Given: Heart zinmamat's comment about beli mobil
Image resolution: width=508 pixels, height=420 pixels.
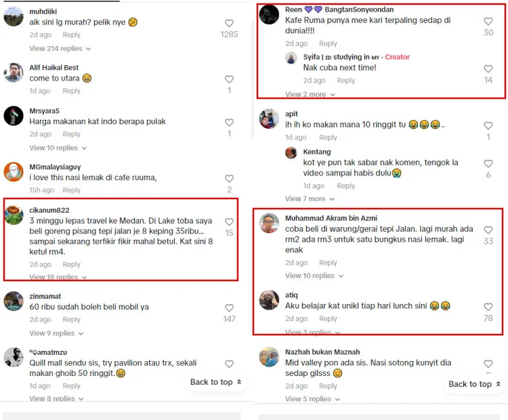Looking at the screenshot, I should click(x=229, y=308).
